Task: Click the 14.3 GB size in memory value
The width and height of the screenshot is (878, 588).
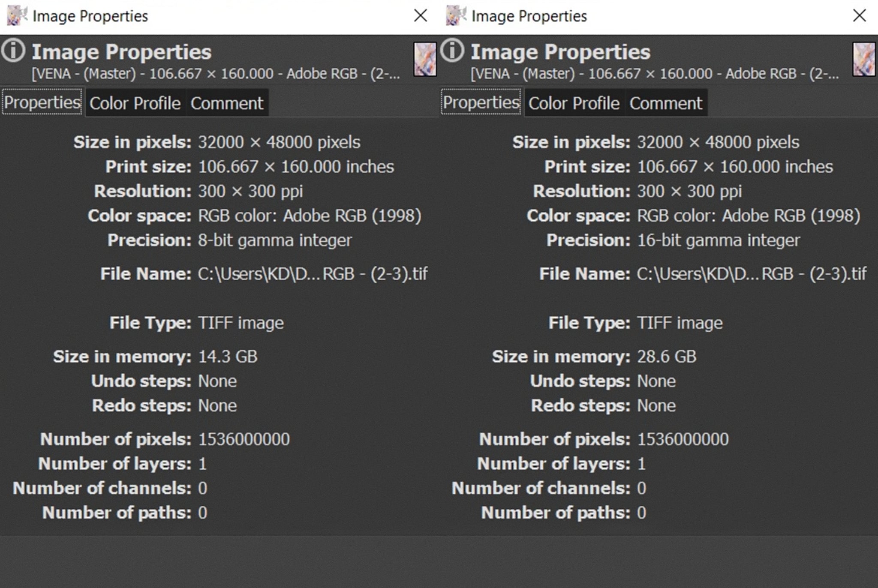Action: point(228,357)
